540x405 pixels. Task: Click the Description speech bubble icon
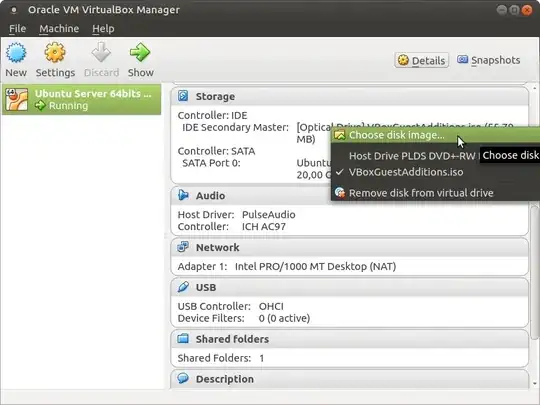[183, 378]
